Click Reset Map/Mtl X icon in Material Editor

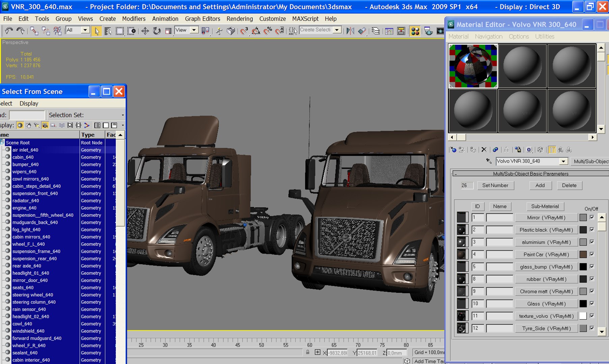pos(484,150)
